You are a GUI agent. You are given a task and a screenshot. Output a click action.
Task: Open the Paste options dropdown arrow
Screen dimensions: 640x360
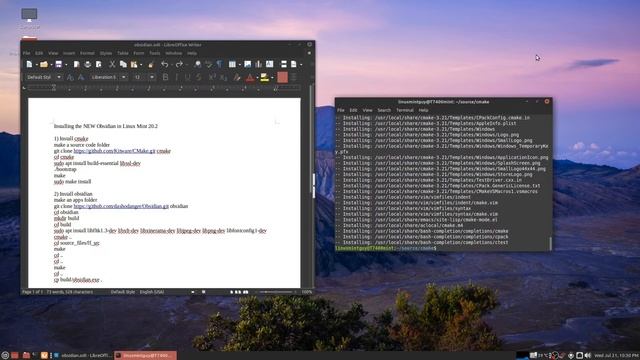click(140, 65)
